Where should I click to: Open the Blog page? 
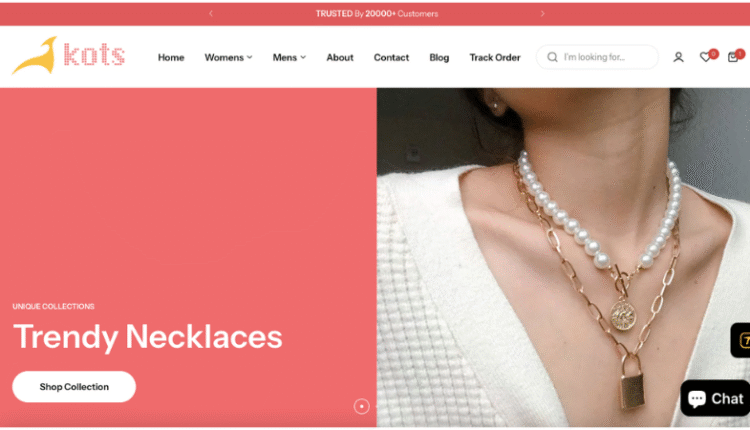pyautogui.click(x=439, y=57)
